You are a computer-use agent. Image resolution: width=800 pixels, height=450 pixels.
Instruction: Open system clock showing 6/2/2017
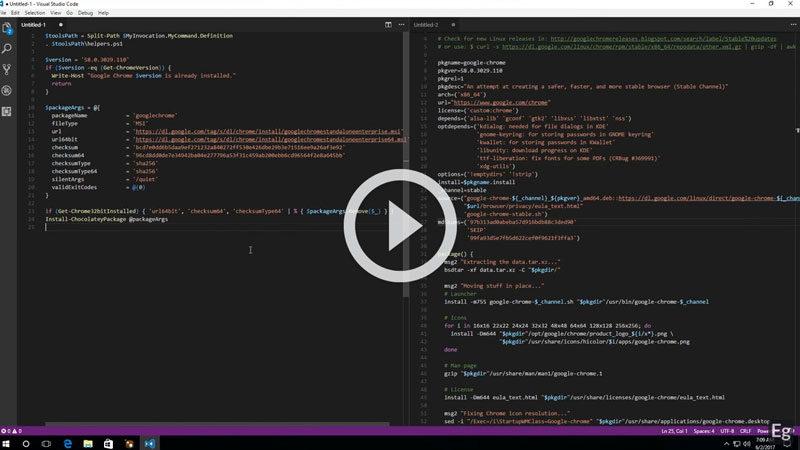pos(763,444)
